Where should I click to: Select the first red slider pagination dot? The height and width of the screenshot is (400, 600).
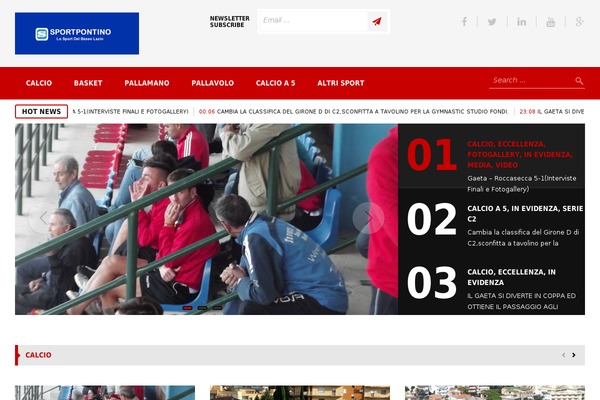(x=188, y=308)
